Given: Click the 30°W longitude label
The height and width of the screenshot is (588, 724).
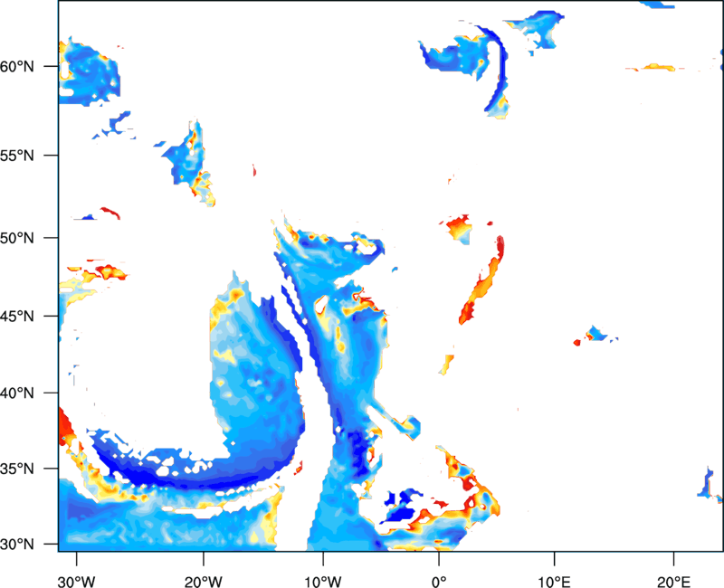Looking at the screenshot, I should [x=77, y=582].
